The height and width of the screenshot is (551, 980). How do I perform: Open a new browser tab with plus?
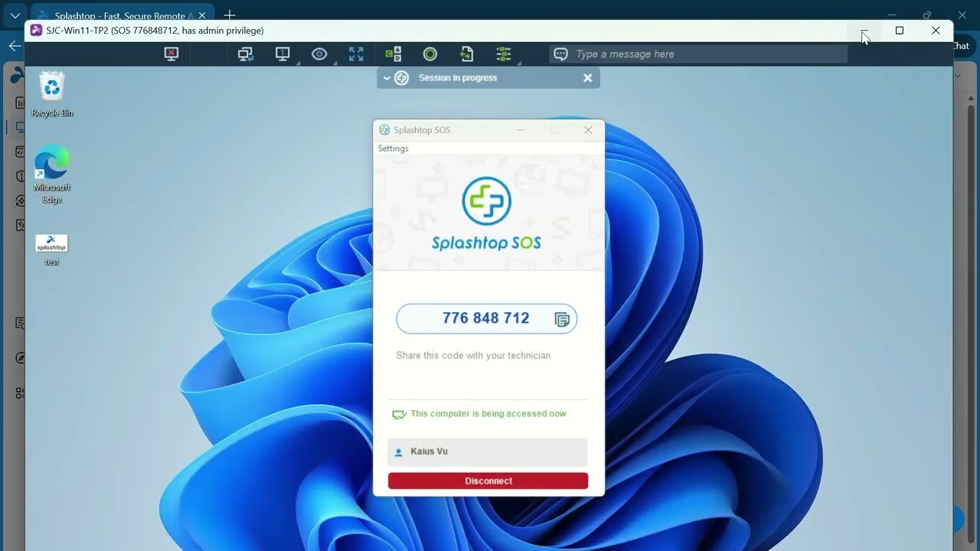(230, 15)
